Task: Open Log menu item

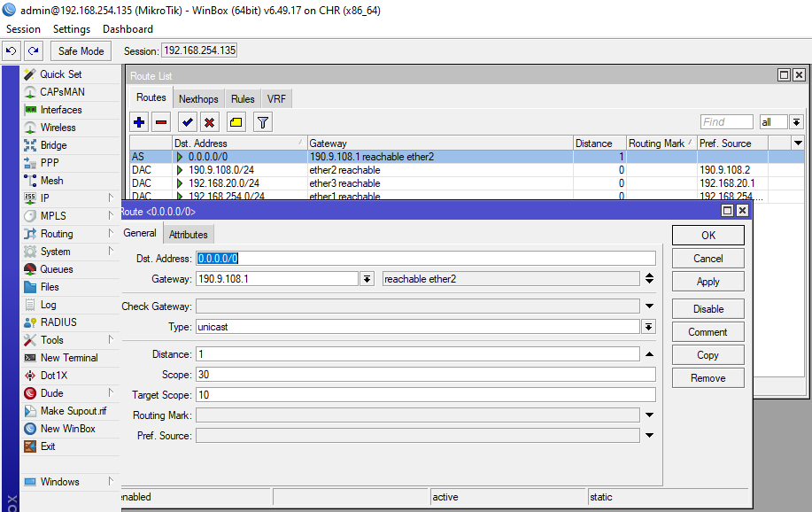Action: click(x=48, y=305)
